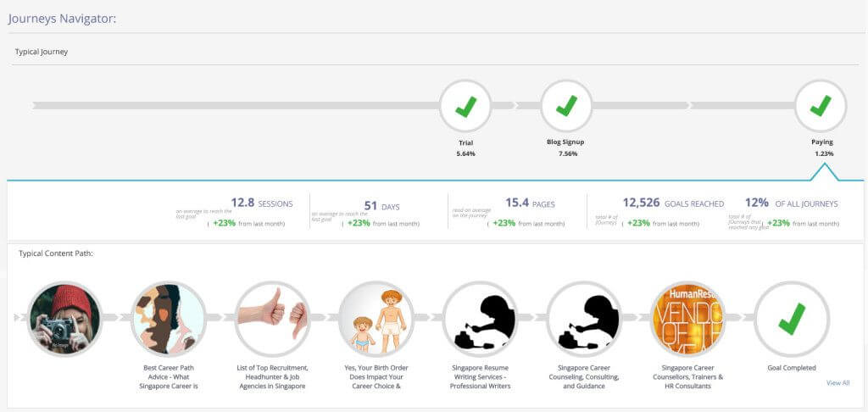Select the Blog Signup goal checkmark
The width and height of the screenshot is (868, 412).
point(565,106)
